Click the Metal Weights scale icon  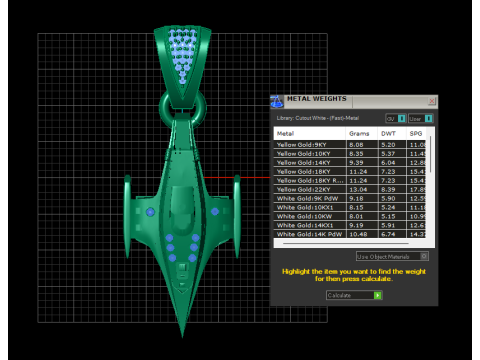coord(277,101)
